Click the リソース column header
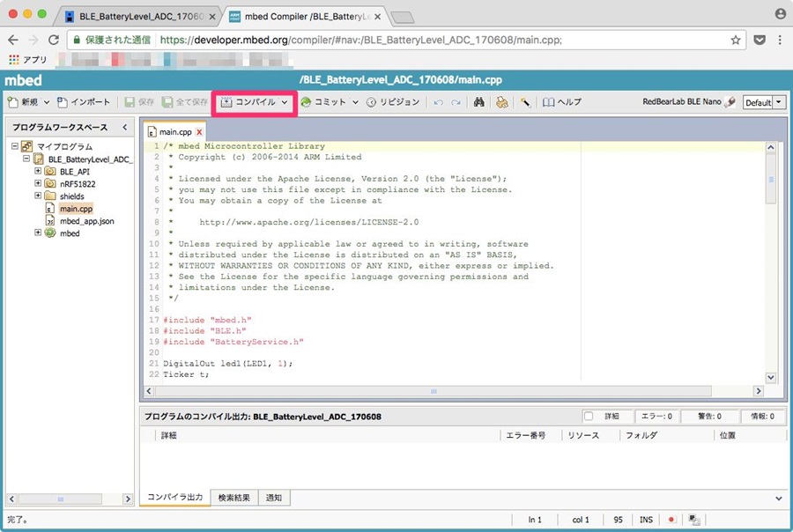This screenshot has width=793, height=532. (x=583, y=435)
